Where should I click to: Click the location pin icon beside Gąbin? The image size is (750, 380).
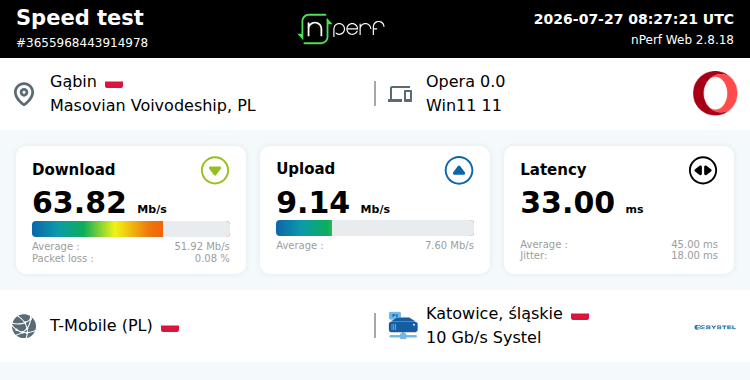coord(24,94)
